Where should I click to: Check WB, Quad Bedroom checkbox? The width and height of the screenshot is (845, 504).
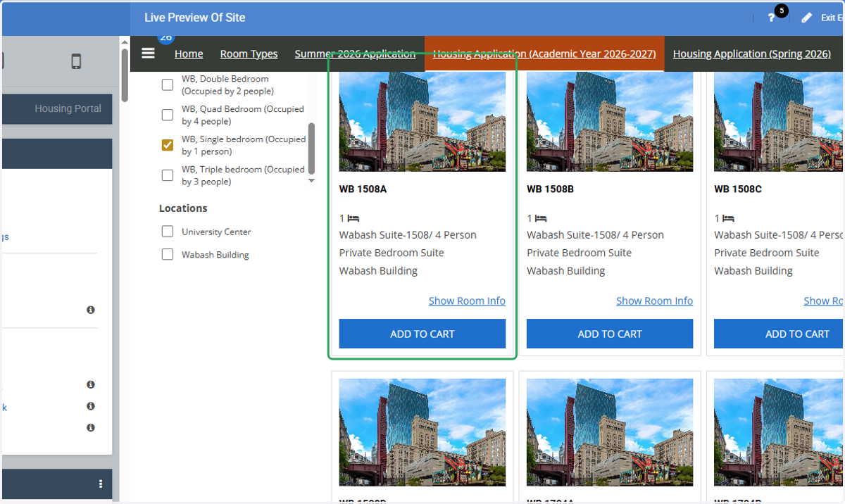point(168,115)
